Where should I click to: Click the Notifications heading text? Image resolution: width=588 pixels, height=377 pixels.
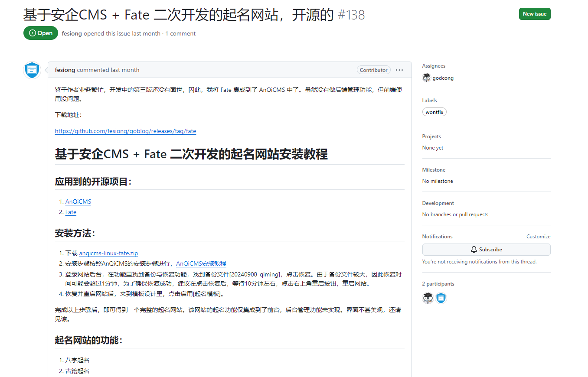click(438, 237)
